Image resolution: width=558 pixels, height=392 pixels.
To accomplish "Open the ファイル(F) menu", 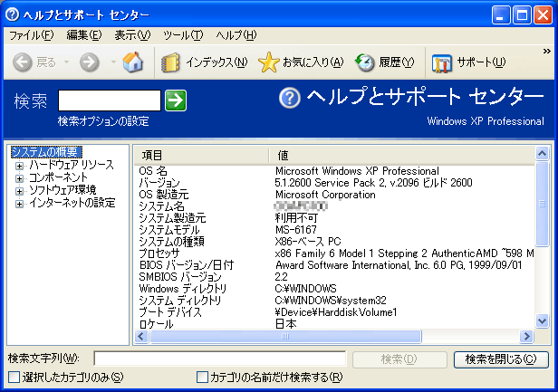I will [x=32, y=35].
